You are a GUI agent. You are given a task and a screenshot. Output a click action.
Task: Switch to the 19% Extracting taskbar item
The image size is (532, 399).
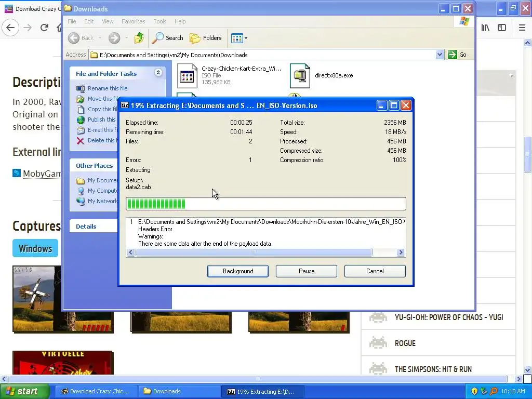coord(262,391)
